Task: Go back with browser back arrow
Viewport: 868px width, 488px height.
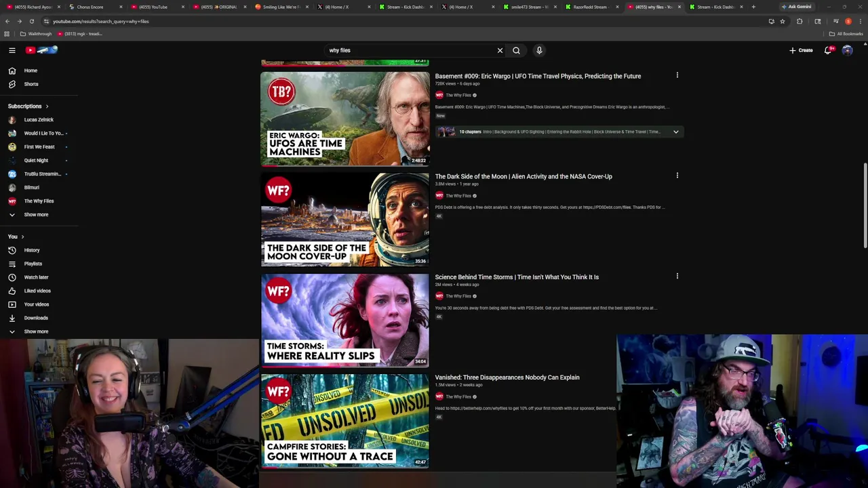Action: point(7,21)
